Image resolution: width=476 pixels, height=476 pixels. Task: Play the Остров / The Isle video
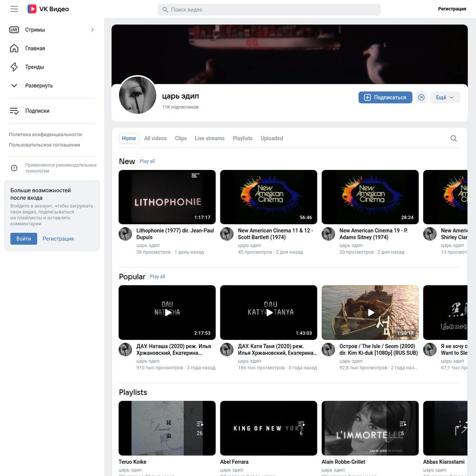pyautogui.click(x=370, y=312)
